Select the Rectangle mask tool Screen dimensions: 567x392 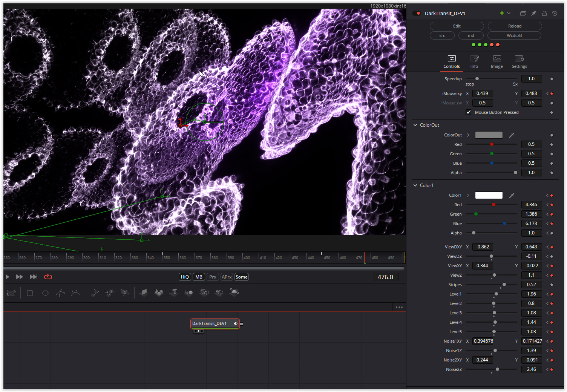30,293
